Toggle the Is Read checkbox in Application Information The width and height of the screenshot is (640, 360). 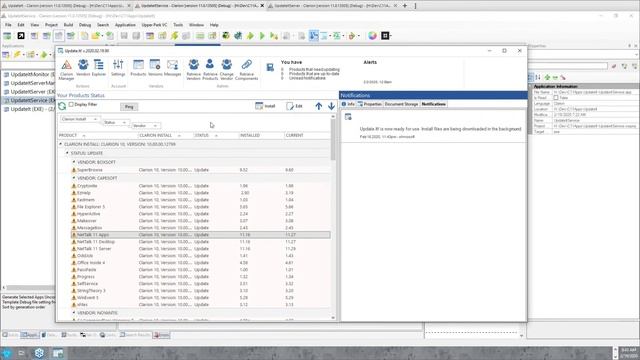pyautogui.click(x=556, y=98)
